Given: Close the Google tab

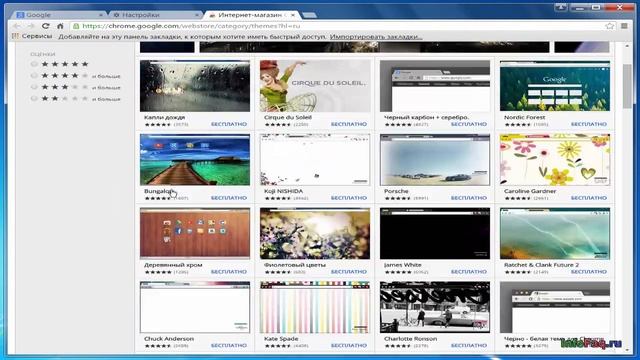Looking at the screenshot, I should 101,15.
